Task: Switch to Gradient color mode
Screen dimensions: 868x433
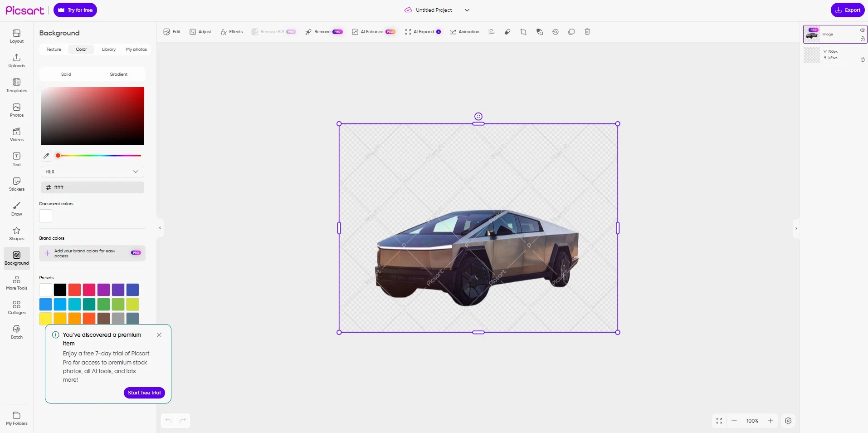Action: coord(118,74)
